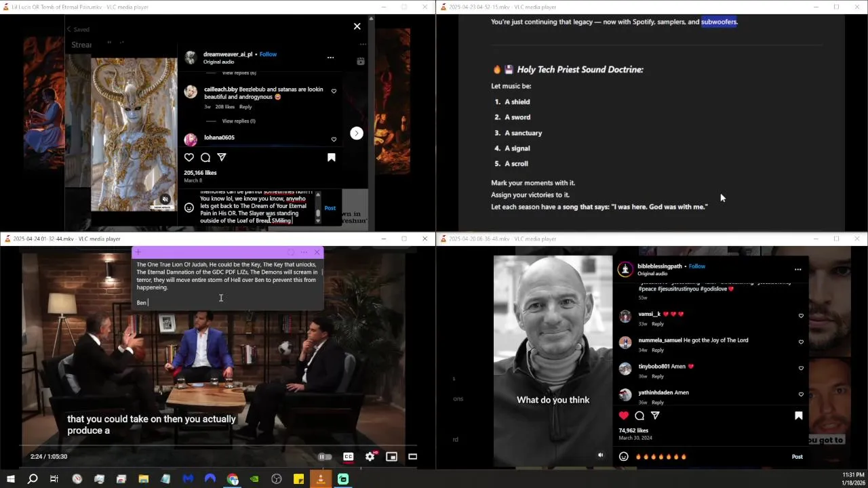
Task: Open the Windows Start menu
Action: [x=11, y=479]
